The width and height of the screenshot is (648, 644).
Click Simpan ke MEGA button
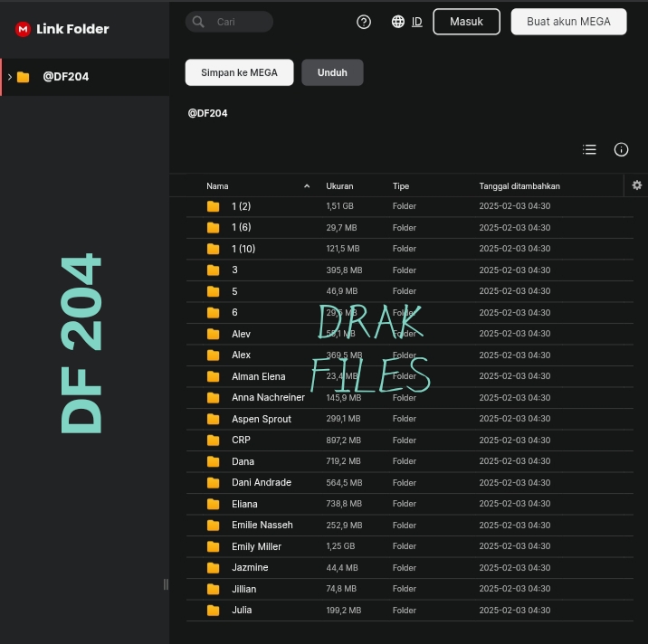point(239,72)
